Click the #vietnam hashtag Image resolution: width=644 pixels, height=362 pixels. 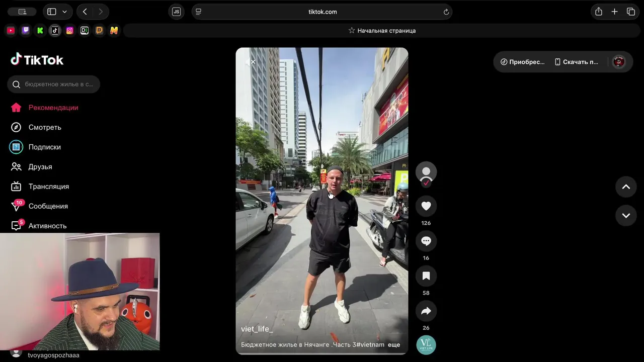pos(370,344)
